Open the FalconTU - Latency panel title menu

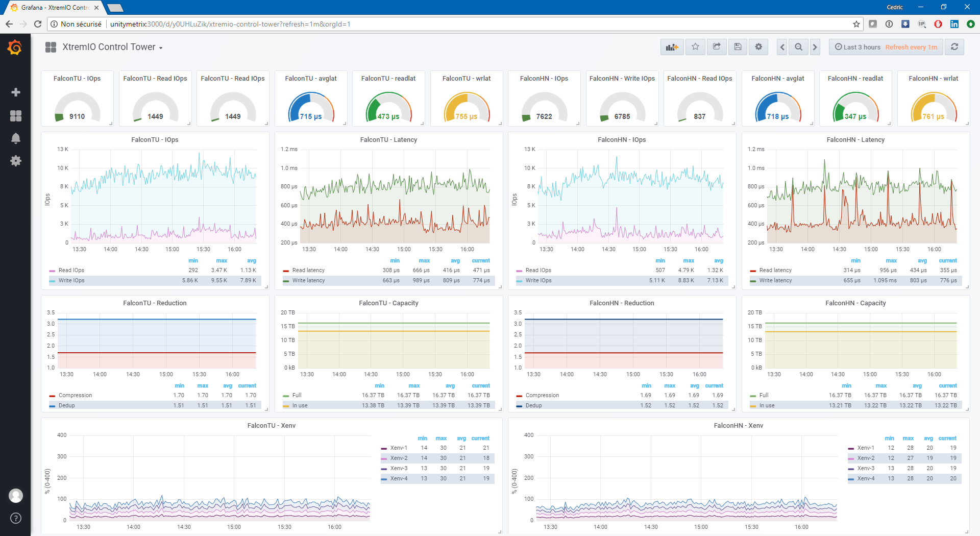click(x=388, y=140)
